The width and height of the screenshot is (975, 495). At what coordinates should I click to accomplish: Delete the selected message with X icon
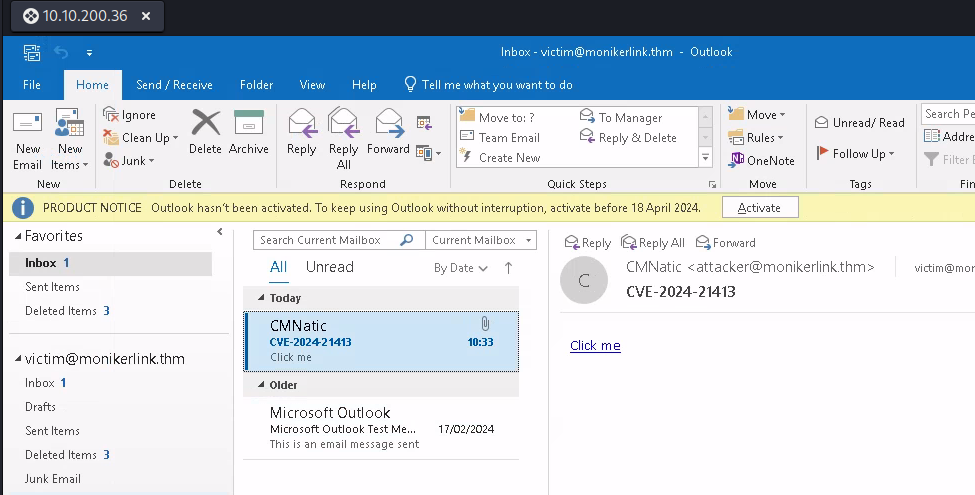coord(205,132)
